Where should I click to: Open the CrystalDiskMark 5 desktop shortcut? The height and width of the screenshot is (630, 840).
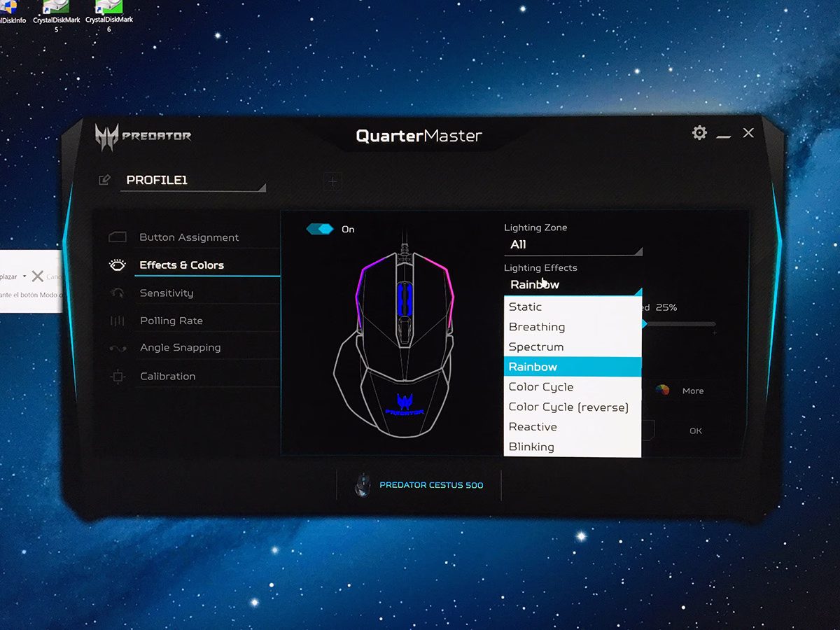56,15
